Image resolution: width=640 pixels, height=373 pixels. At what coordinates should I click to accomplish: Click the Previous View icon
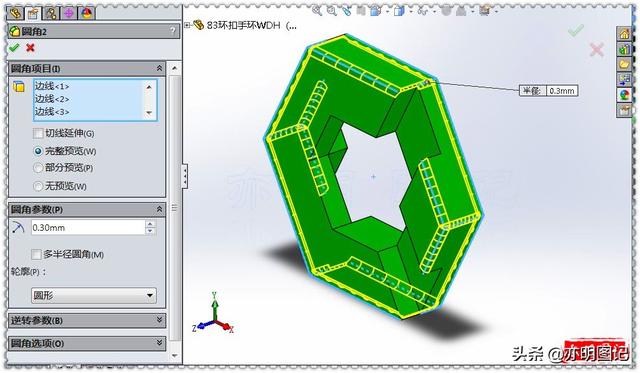[347, 11]
